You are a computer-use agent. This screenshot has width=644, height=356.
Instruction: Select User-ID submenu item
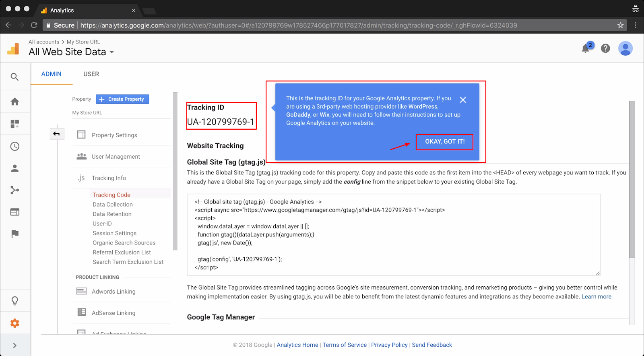click(x=102, y=224)
